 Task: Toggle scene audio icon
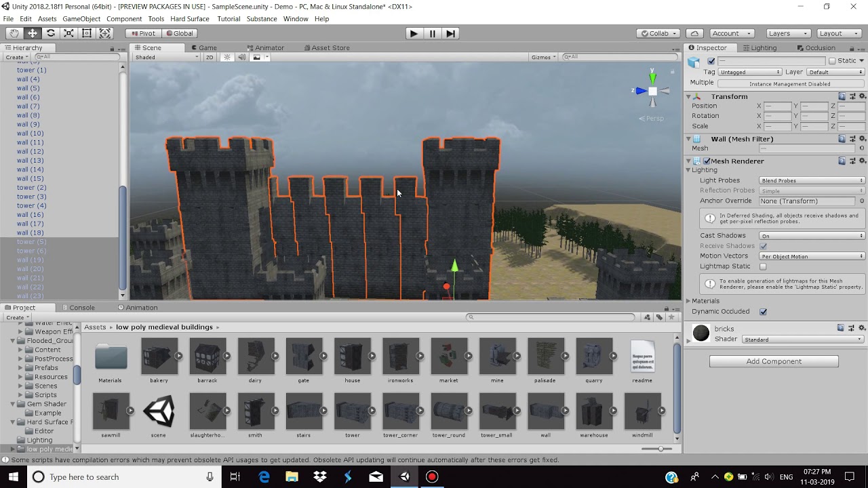point(241,57)
